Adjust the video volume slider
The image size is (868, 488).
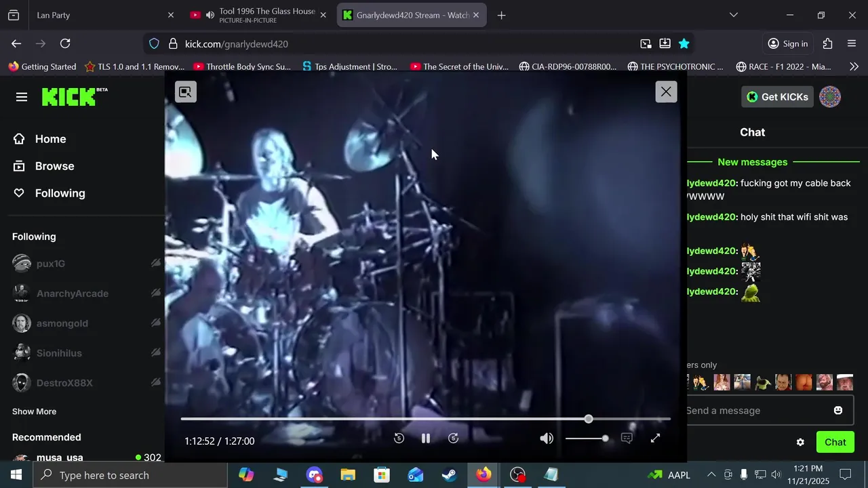(x=587, y=439)
